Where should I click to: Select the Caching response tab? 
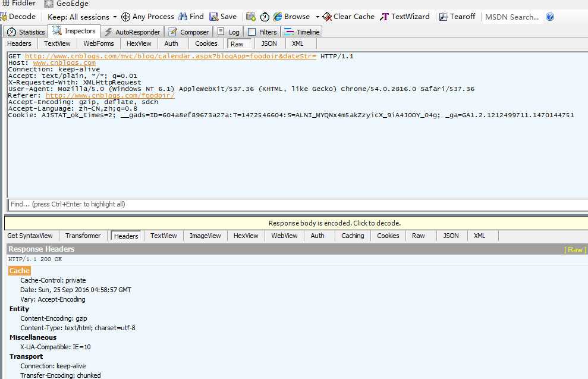pos(353,236)
